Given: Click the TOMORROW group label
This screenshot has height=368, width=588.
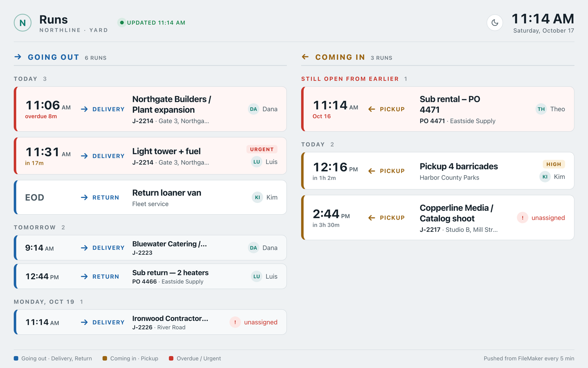Looking at the screenshot, I should (x=35, y=227).
